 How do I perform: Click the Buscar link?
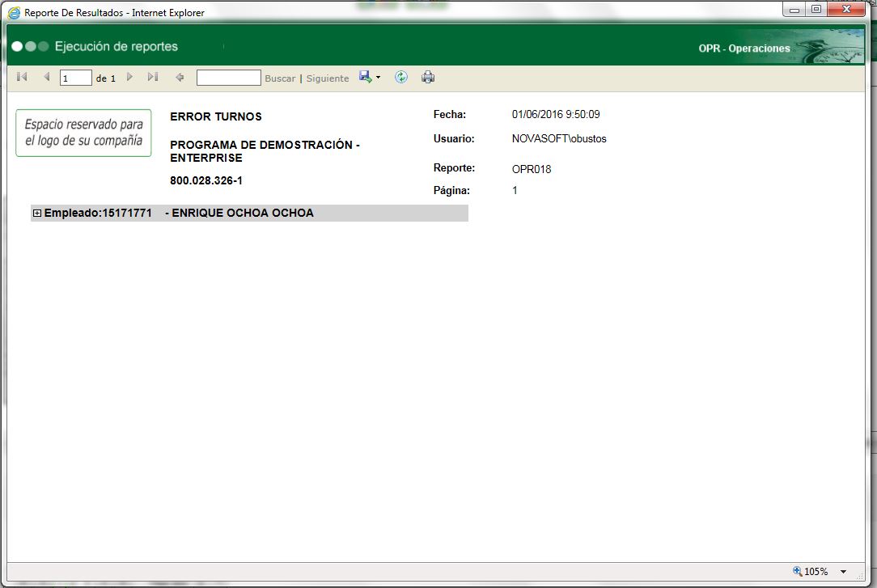[280, 78]
